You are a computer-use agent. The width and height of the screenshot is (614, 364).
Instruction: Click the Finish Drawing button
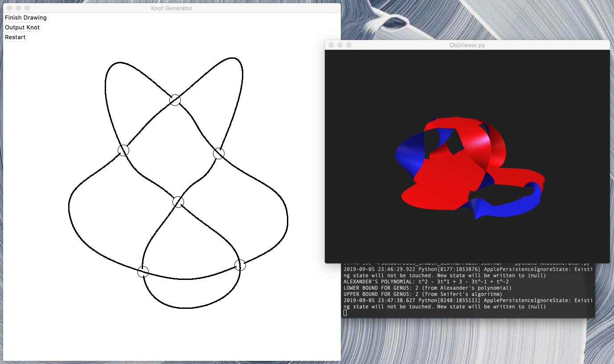coord(25,18)
